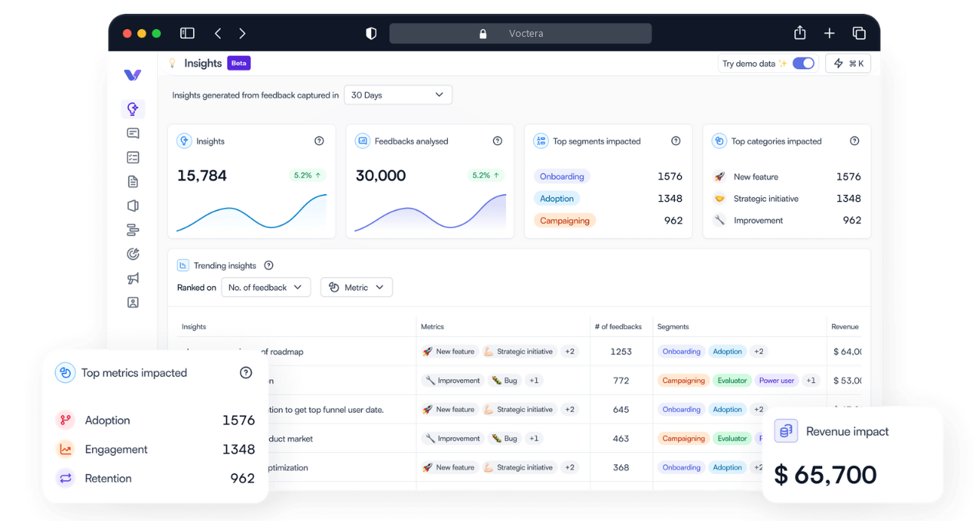Click the rocket icon beside New feature in Top categories
Viewport: 980px width, 521px height.
[x=719, y=176]
